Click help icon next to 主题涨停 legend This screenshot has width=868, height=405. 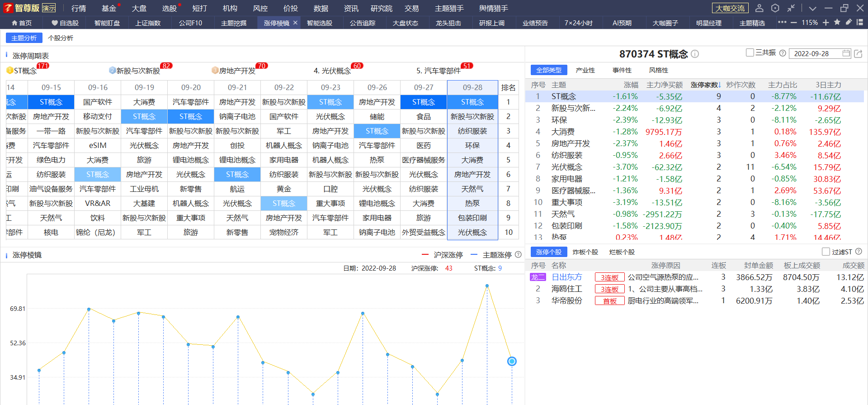(519, 255)
